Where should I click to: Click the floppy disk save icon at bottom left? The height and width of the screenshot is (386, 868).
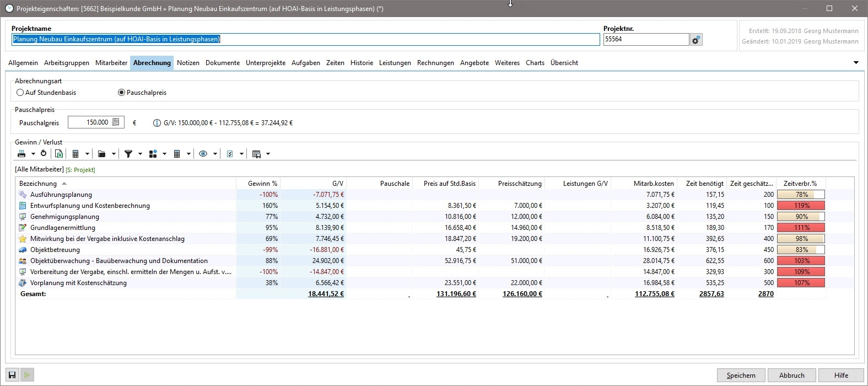(x=12, y=376)
